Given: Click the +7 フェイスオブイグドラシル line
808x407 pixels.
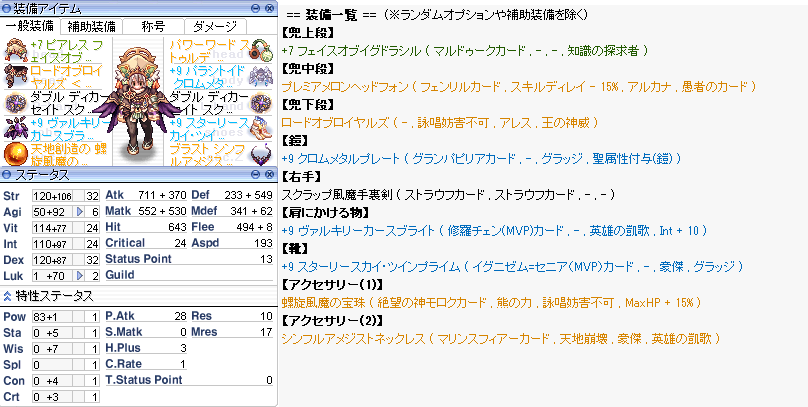Looking at the screenshot, I should (x=464, y=50).
